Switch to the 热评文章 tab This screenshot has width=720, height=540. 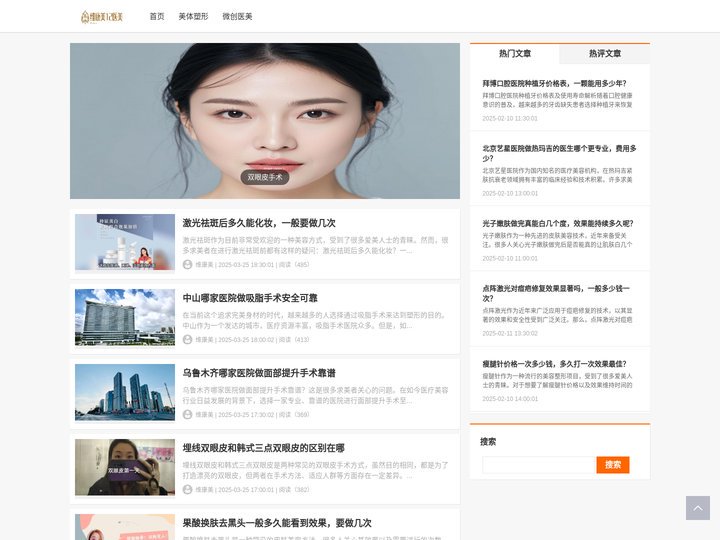605,54
